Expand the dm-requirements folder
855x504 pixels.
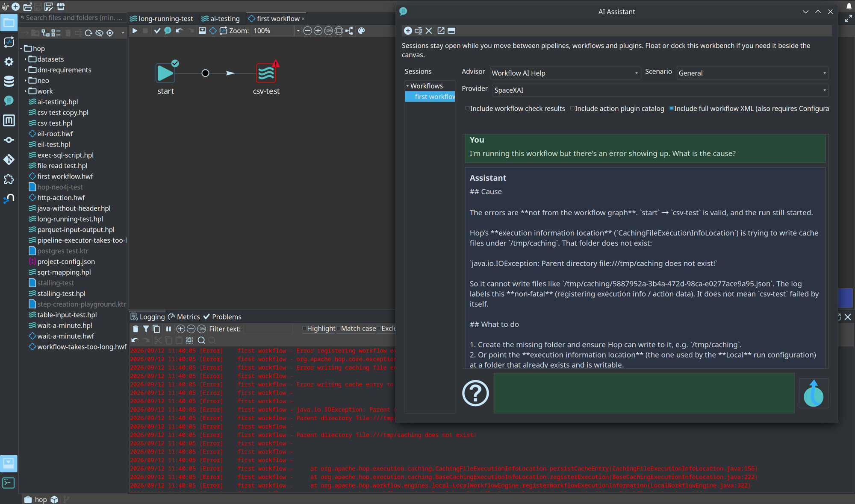[x=26, y=70]
